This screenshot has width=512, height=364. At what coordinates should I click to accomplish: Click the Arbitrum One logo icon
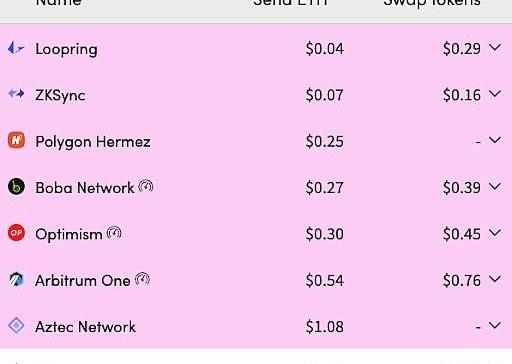(16, 279)
